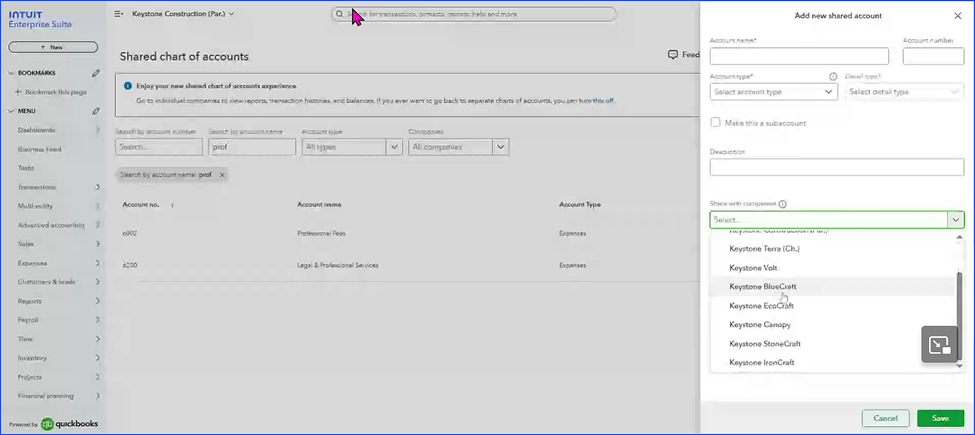The height and width of the screenshot is (435, 975).
Task: Open Tasks in the sidebar
Action: point(25,168)
